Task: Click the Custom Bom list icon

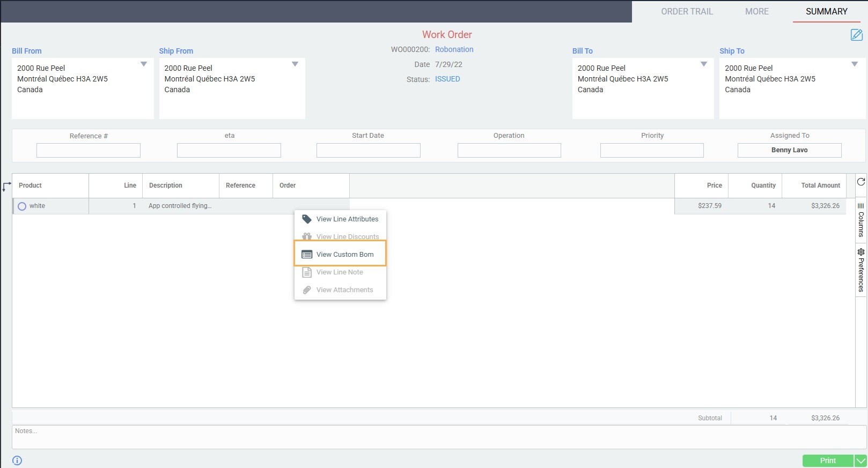Action: pyautogui.click(x=307, y=255)
